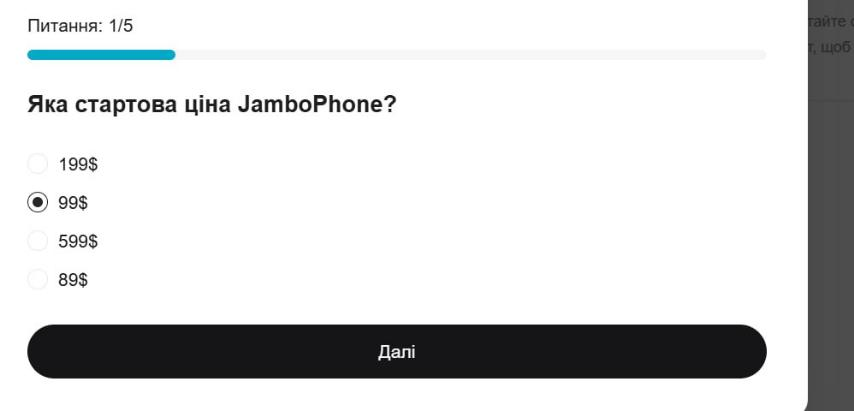Click the gray unfilled part of progress bar
Screen dimensions: 854x411
tap(470, 55)
